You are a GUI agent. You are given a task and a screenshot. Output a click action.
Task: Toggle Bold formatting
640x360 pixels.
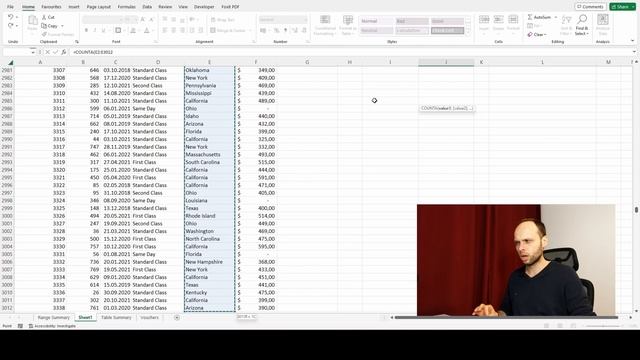pos(86,30)
